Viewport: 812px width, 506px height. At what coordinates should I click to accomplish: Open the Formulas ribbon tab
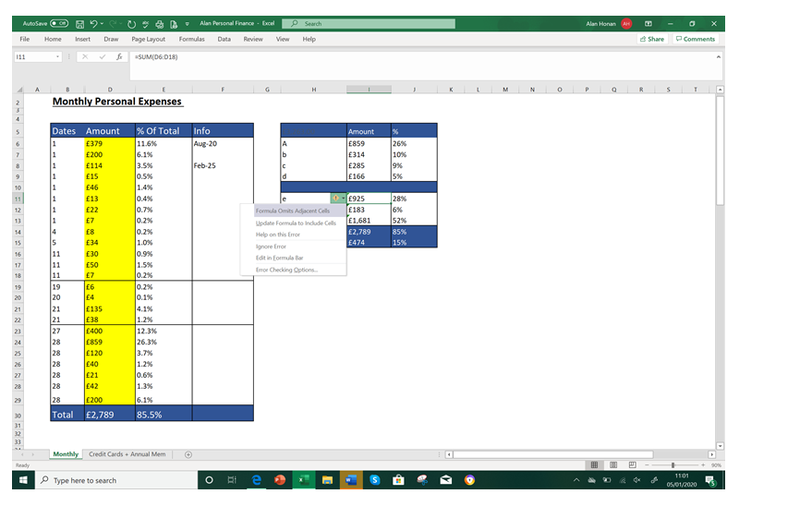(191, 40)
